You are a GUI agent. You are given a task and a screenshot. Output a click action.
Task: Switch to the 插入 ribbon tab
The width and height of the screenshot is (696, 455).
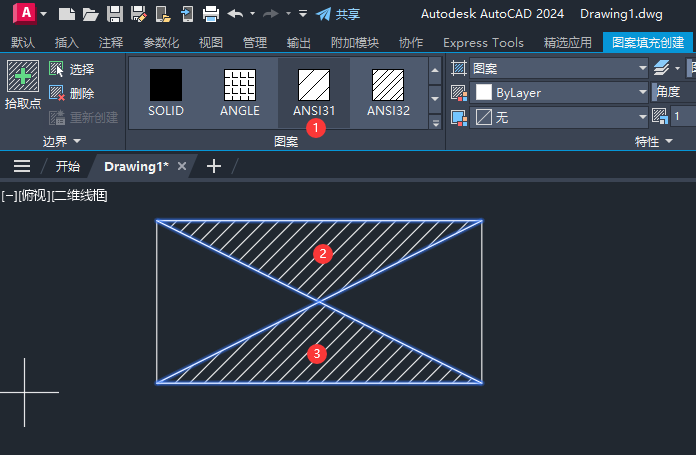67,43
